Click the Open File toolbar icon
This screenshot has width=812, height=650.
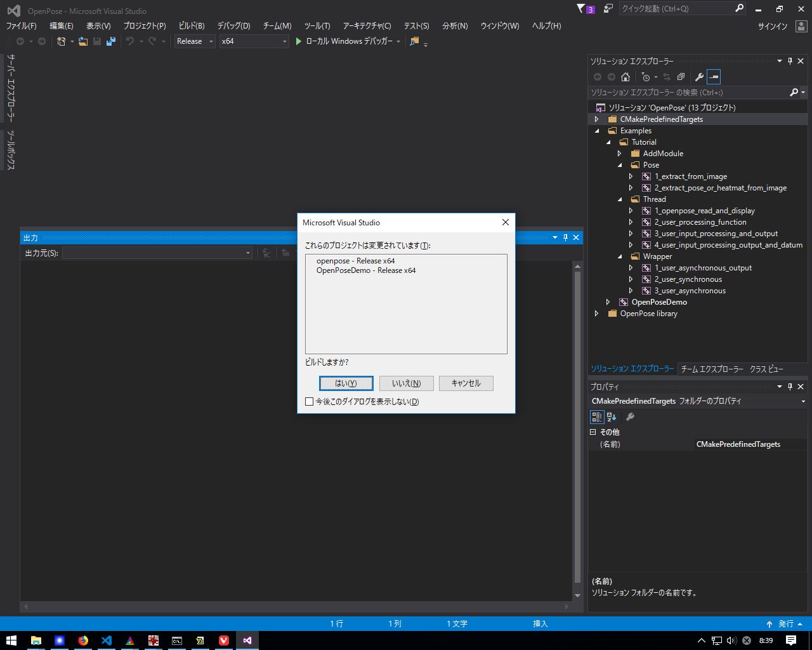(83, 41)
